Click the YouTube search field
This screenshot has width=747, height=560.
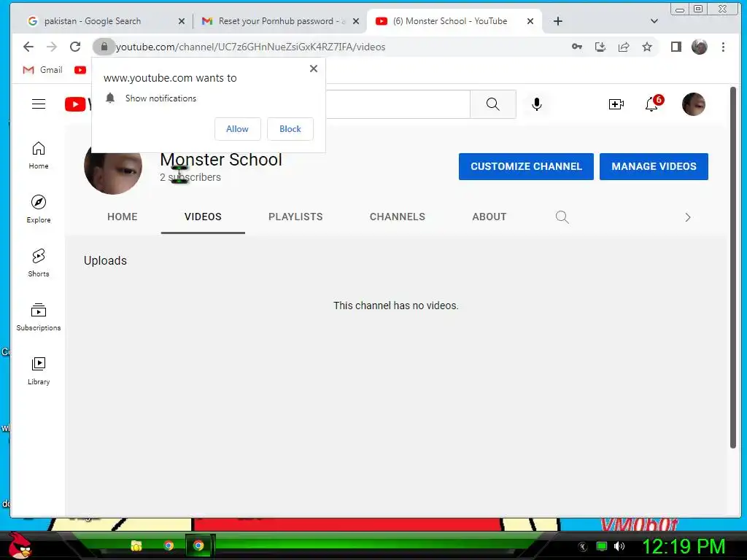[x=398, y=104]
